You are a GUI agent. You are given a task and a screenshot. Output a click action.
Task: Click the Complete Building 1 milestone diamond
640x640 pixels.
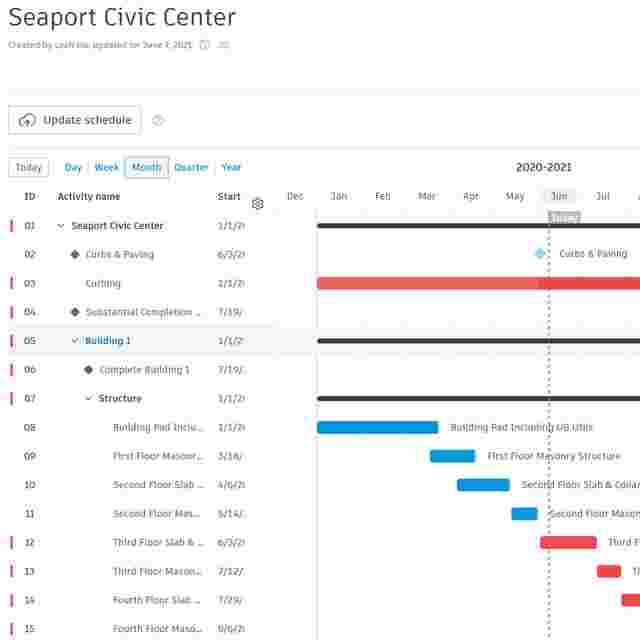pyautogui.click(x=89, y=370)
